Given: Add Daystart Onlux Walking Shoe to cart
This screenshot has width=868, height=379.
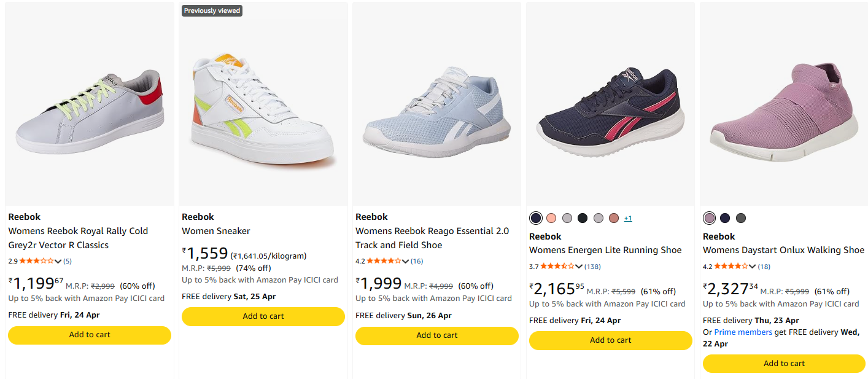Looking at the screenshot, I should (784, 364).
